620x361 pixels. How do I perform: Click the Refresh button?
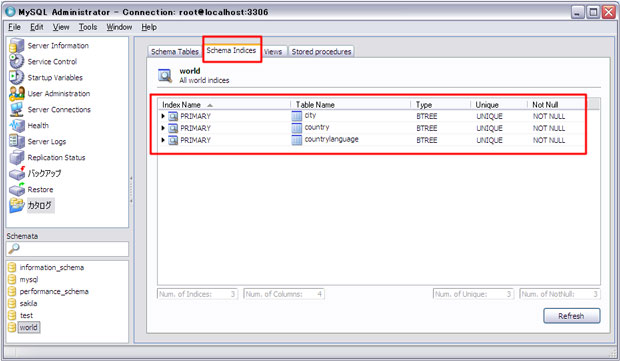(571, 316)
